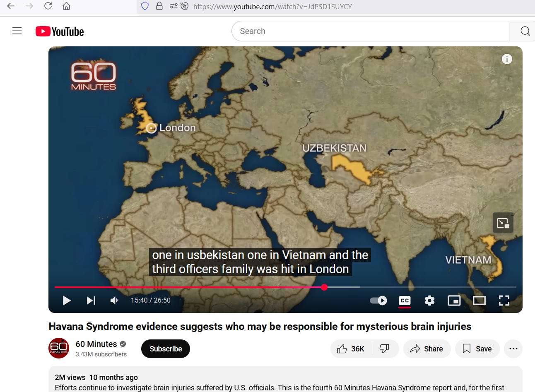Toggle closed captions off

pyautogui.click(x=405, y=301)
